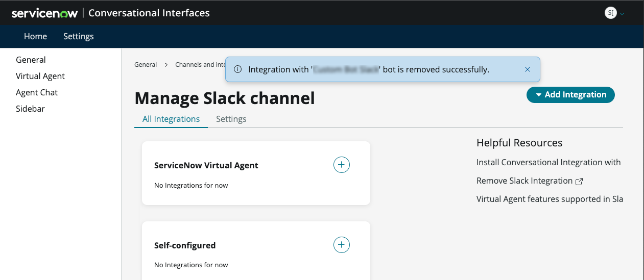The width and height of the screenshot is (644, 280).
Task: Open the user avatar menu
Action: 610,13
